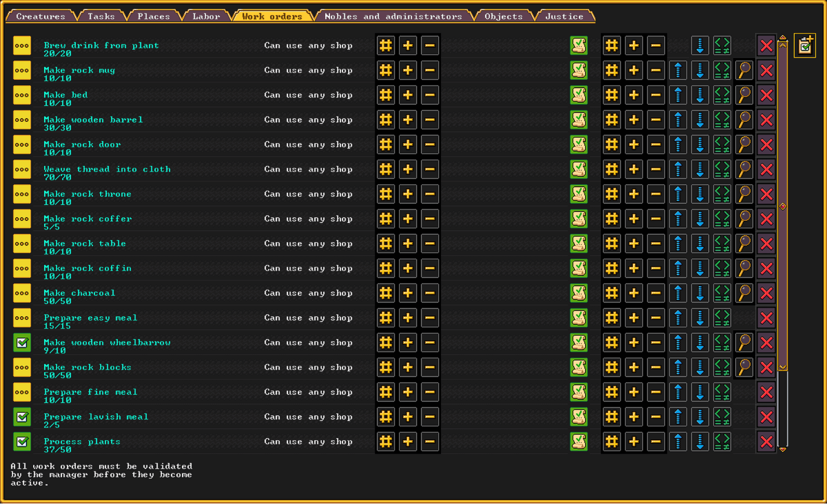827x504 pixels.
Task: Select the Prepare easy meal order name
Action: tap(90, 318)
